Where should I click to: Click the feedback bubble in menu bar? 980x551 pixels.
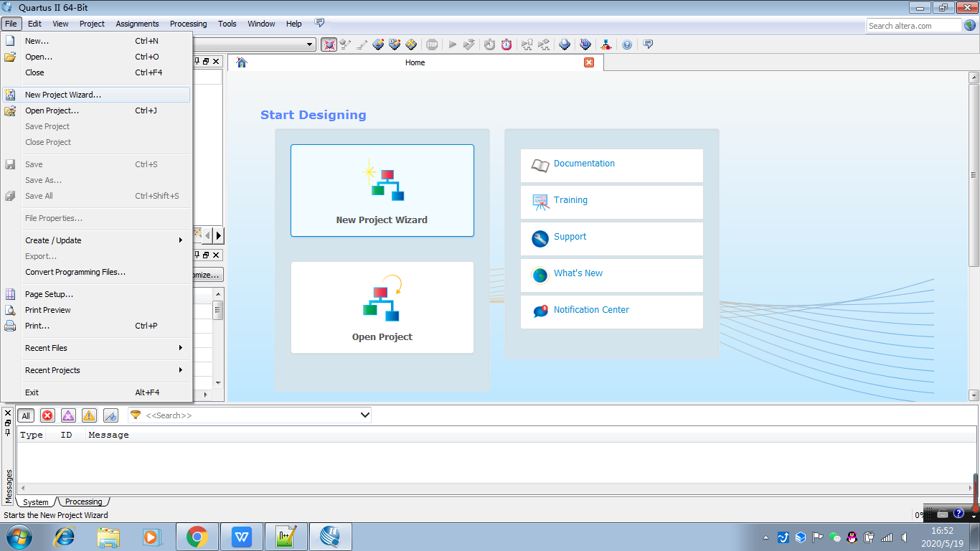pos(320,23)
